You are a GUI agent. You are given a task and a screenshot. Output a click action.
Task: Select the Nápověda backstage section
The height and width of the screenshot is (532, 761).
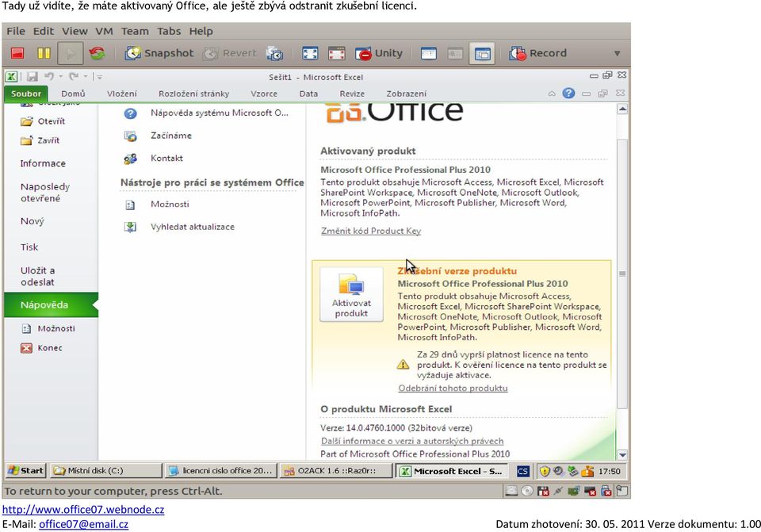pos(51,304)
